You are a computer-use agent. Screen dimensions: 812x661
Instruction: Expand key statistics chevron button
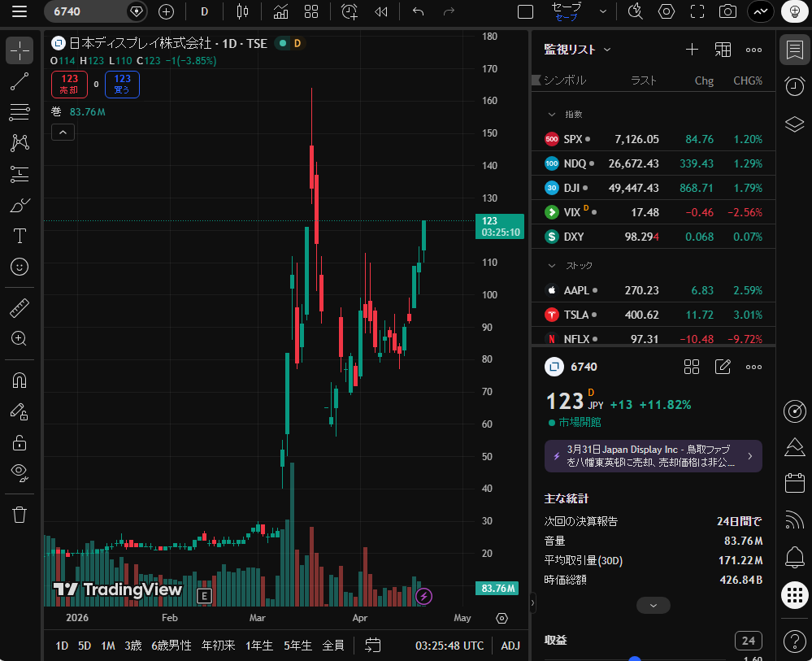653,605
